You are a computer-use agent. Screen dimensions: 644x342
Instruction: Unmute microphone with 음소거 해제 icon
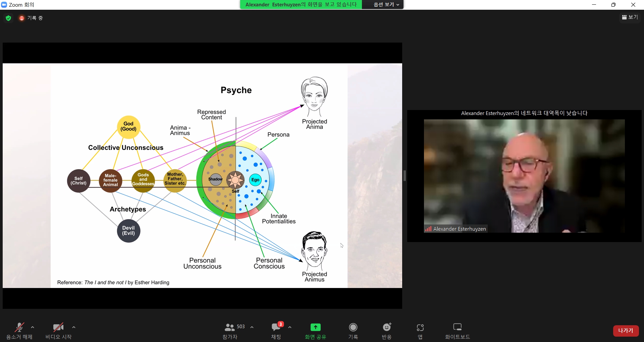click(19, 327)
